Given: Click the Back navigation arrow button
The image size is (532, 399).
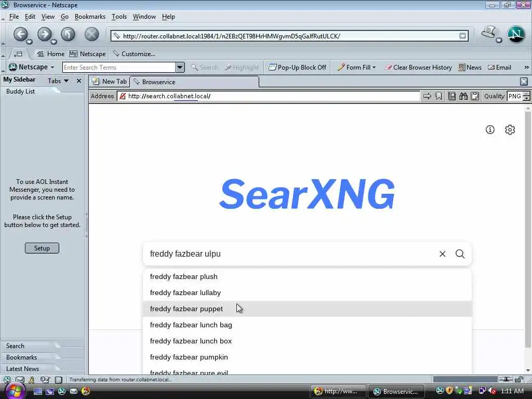Looking at the screenshot, I should pos(20,34).
